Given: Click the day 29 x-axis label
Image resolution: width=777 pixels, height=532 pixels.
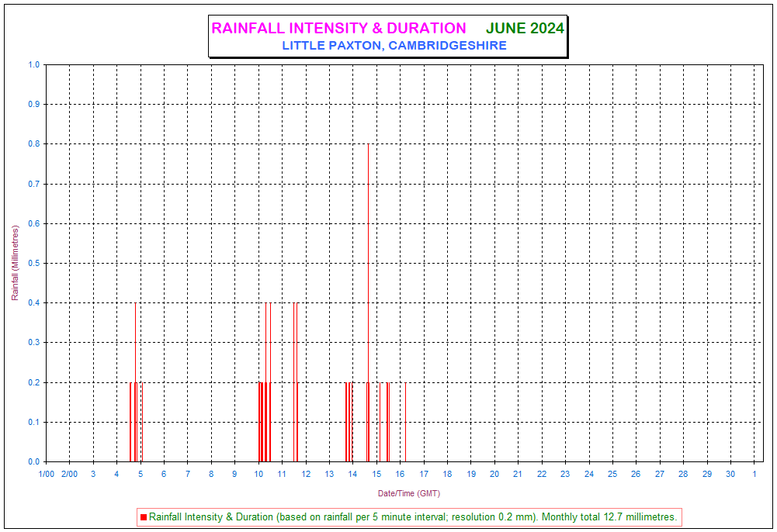Looking at the screenshot, I should [707, 474].
